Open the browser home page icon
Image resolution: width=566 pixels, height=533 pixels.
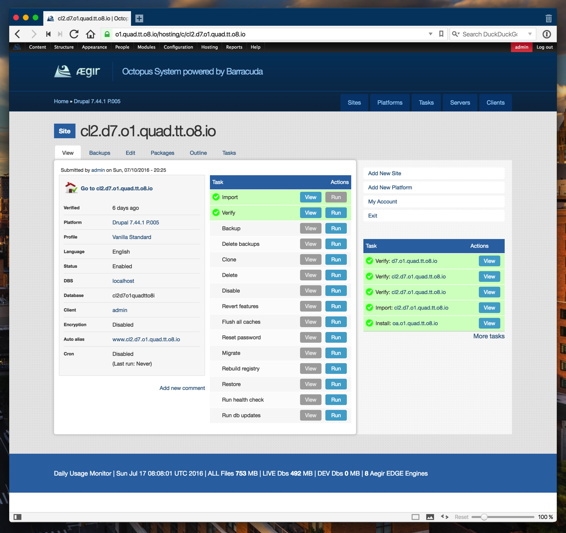tap(90, 34)
